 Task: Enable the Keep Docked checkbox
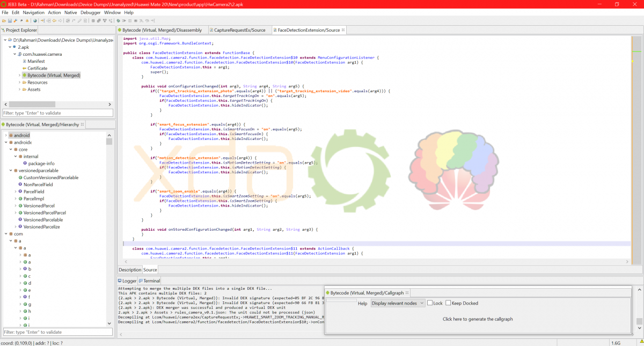(x=448, y=303)
